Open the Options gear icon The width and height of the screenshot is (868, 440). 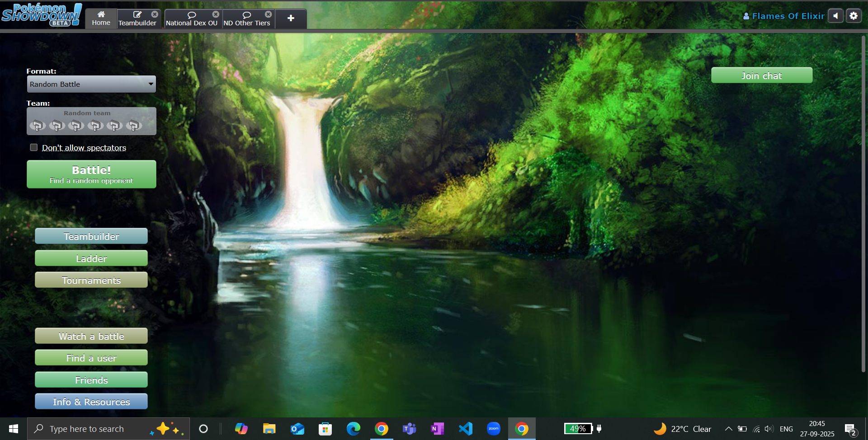tap(853, 16)
